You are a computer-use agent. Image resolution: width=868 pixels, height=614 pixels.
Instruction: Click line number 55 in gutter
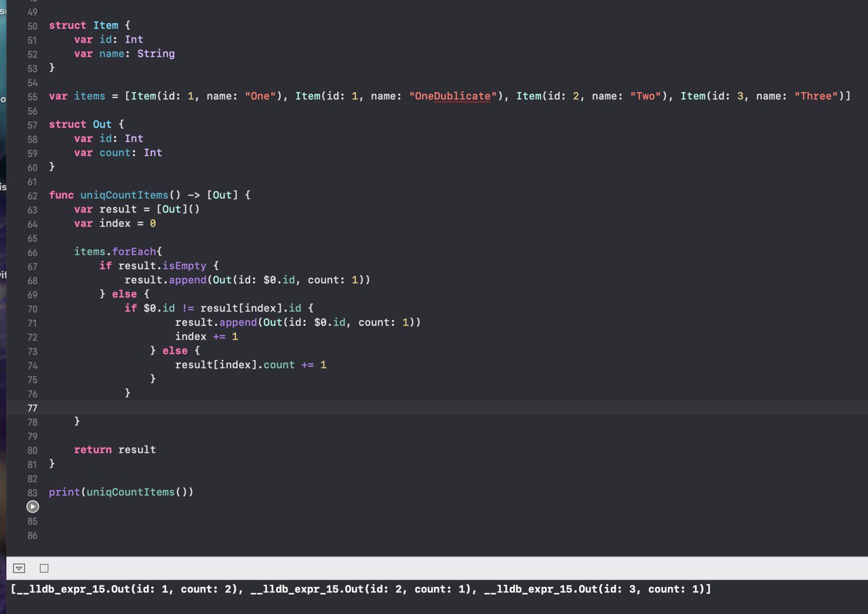tap(33, 96)
